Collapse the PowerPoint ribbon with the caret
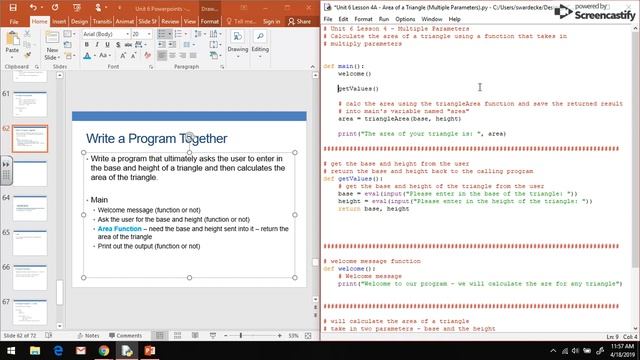Viewport: 640px width, 360px height. coord(313,67)
